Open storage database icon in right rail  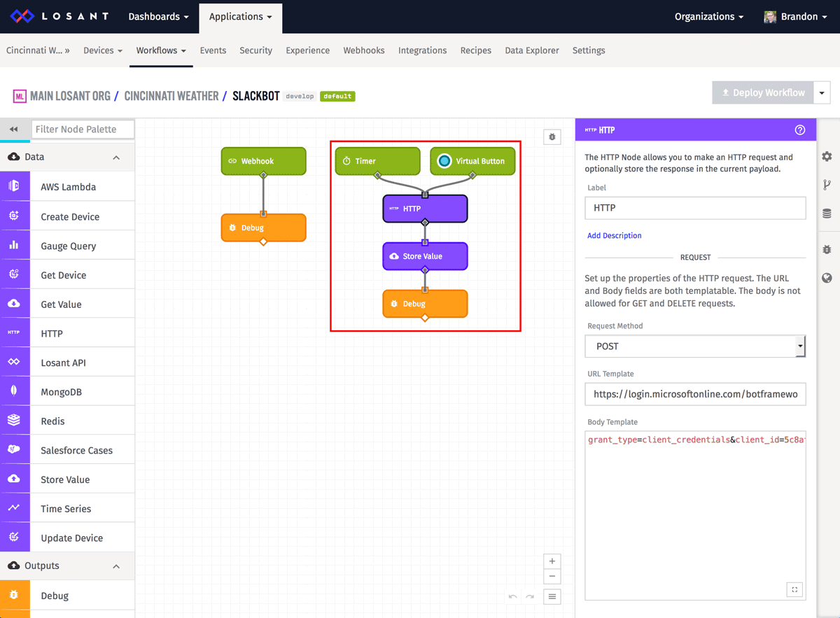827,214
